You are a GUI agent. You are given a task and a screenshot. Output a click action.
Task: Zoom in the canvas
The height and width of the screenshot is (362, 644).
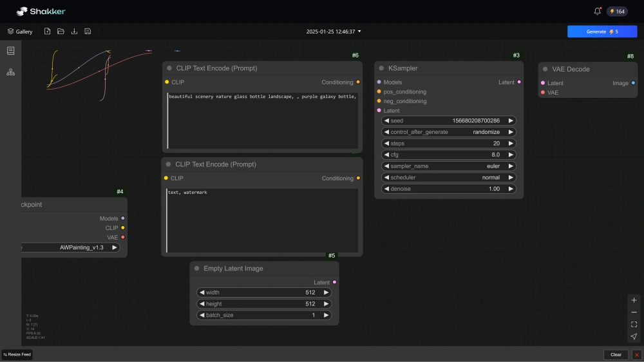634,300
